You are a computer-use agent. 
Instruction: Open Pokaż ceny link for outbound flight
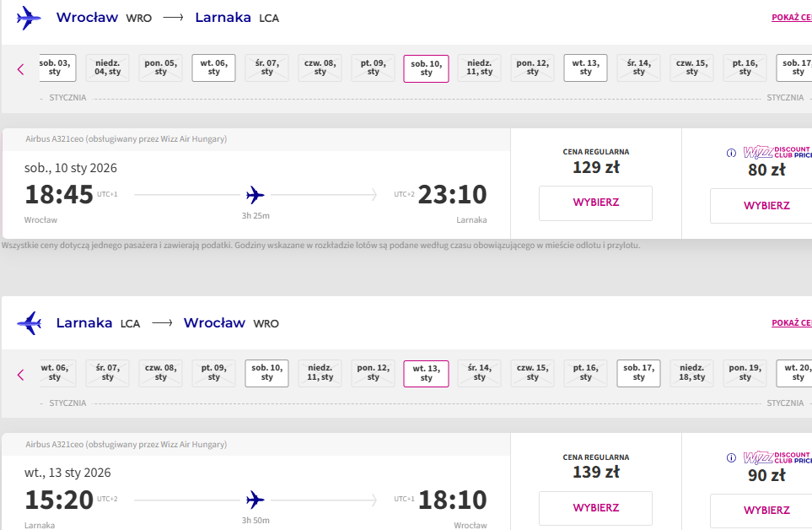(x=791, y=18)
